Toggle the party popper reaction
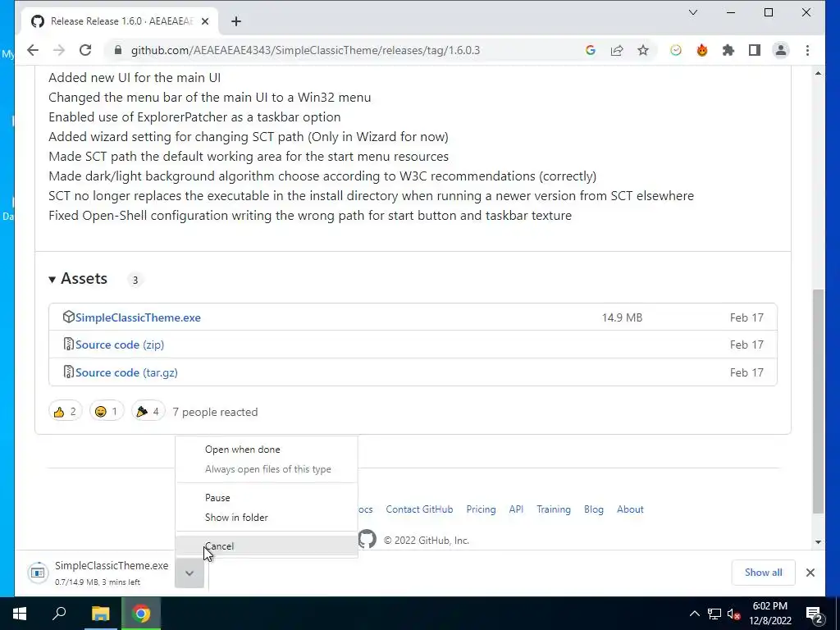The image size is (840, 630). pyautogui.click(x=148, y=412)
